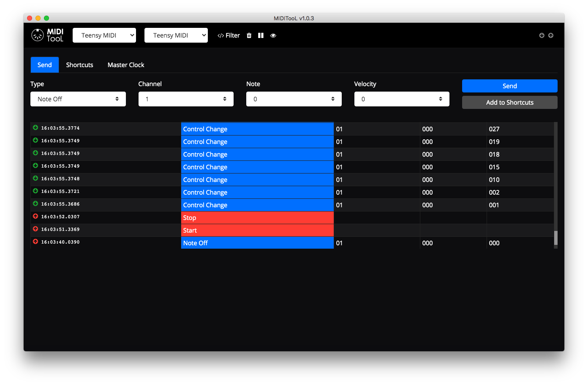Open the Master Clock tab
Screen dimensions: 588x385
click(126, 65)
